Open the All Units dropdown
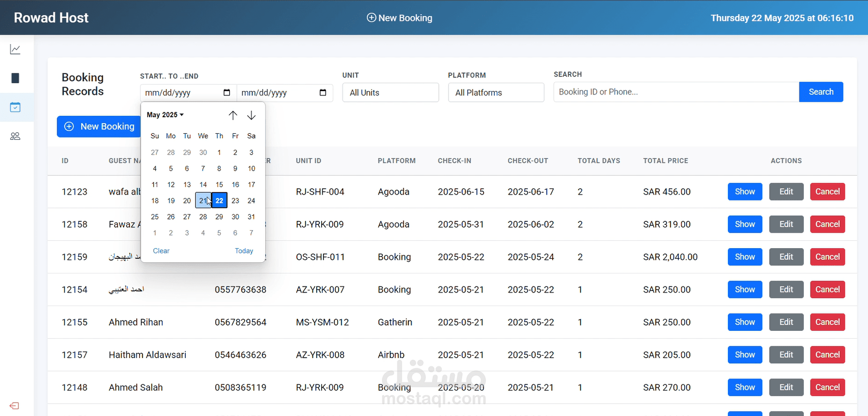This screenshot has height=416, width=868. (x=391, y=92)
